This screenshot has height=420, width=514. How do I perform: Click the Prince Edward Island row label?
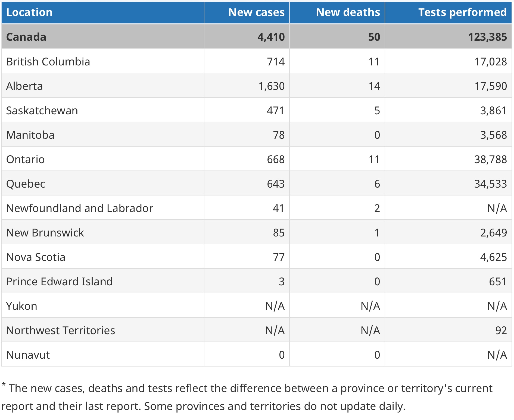pos(59,282)
